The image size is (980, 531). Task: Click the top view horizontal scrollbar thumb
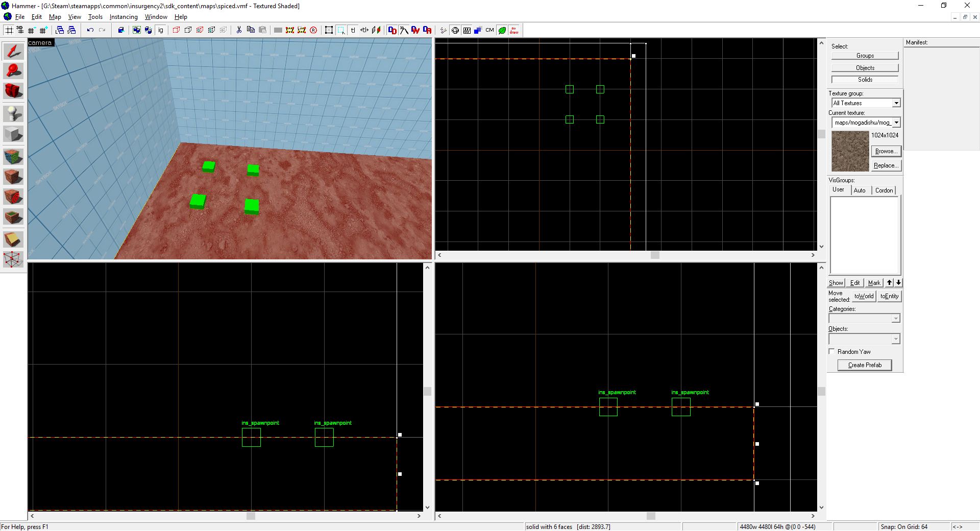click(655, 255)
